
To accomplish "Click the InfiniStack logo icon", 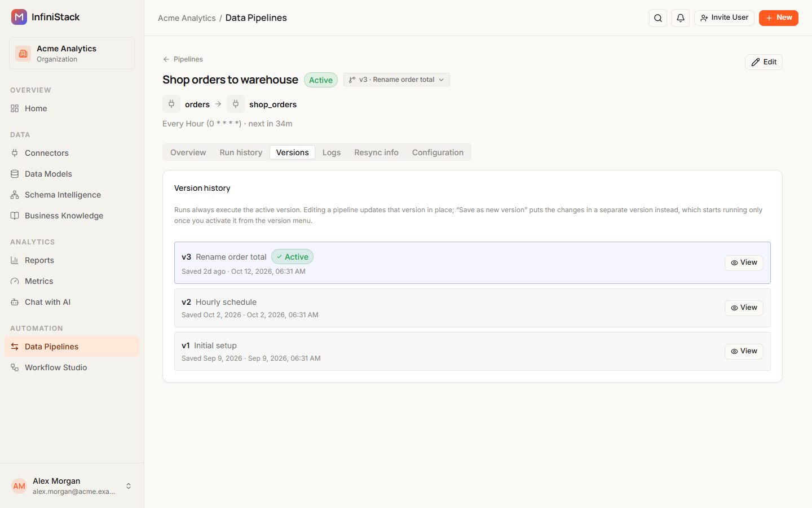I will tap(19, 17).
